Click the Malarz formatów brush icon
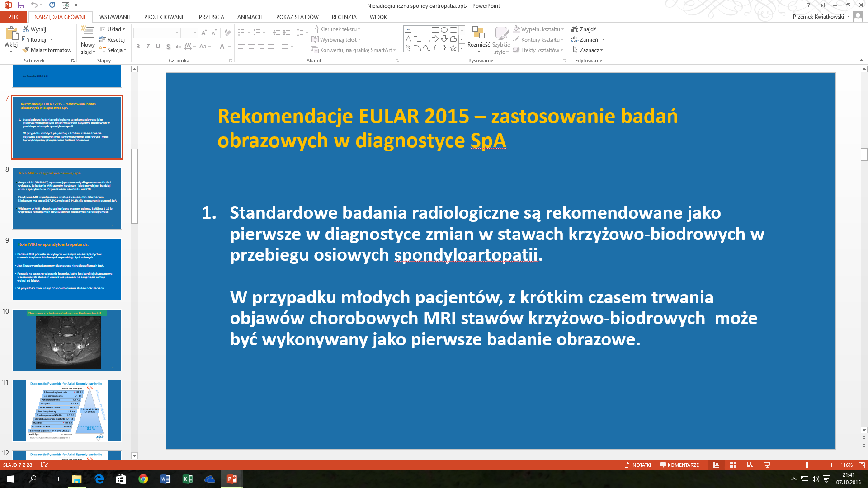 [x=26, y=50]
